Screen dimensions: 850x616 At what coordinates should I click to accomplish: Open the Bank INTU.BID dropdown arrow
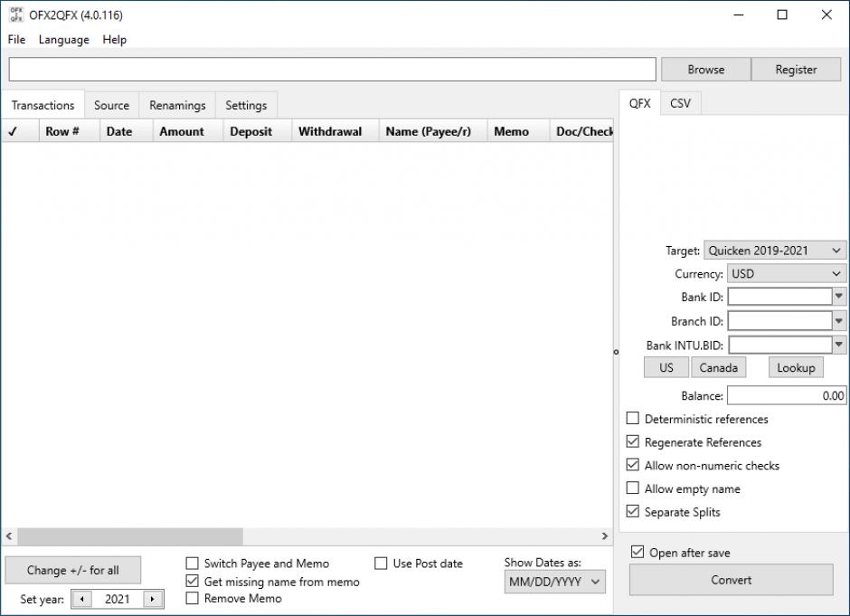839,344
